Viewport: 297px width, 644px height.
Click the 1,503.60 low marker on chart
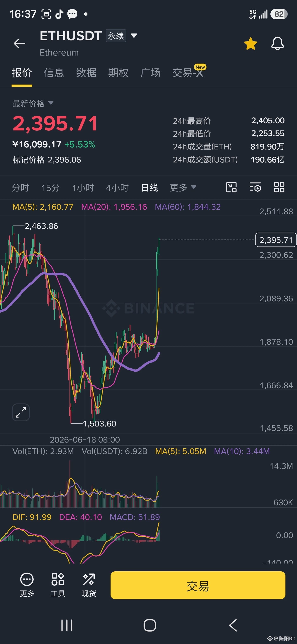(100, 424)
